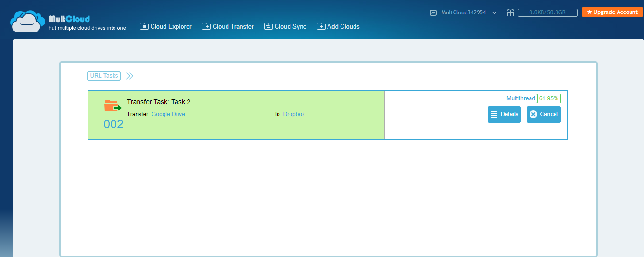Open Cloud Explorer
The height and width of the screenshot is (257, 644).
pyautogui.click(x=166, y=26)
